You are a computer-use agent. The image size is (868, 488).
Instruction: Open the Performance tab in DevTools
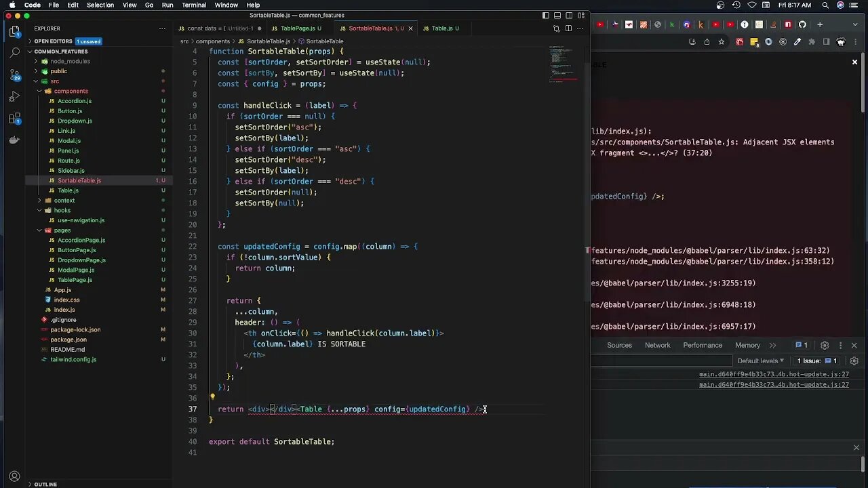tap(703, 345)
